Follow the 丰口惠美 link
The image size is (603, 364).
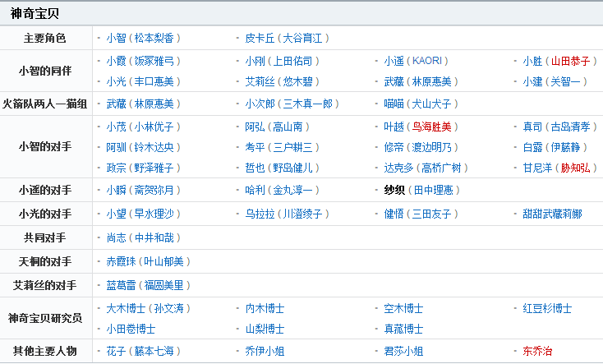pyautogui.click(x=154, y=81)
